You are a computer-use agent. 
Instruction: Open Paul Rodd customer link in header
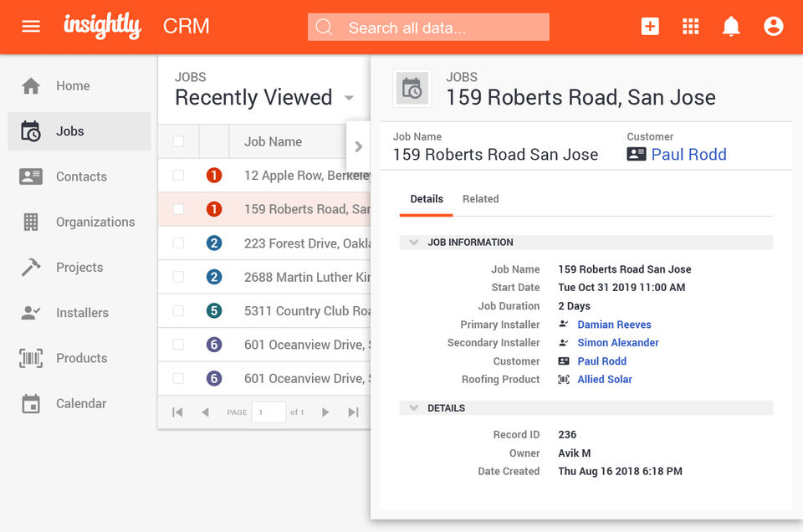pos(688,154)
